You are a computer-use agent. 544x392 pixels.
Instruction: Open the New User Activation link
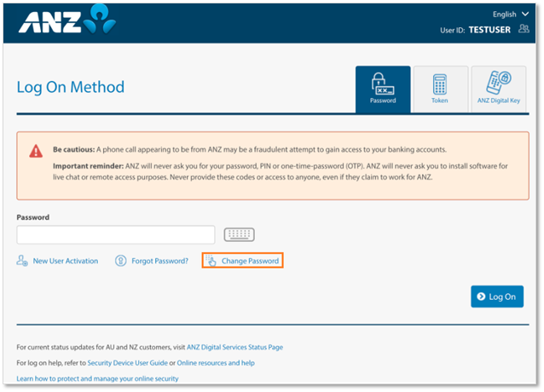(66, 261)
